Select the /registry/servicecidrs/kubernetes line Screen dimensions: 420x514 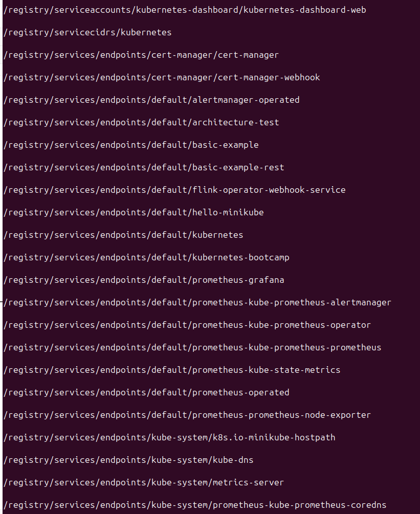(x=87, y=32)
